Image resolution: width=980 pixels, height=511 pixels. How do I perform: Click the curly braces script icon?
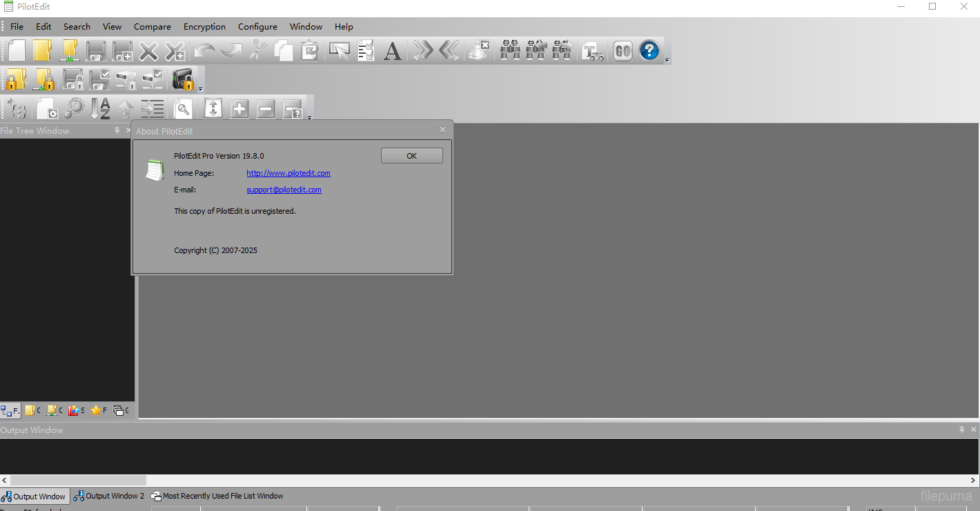[x=19, y=108]
